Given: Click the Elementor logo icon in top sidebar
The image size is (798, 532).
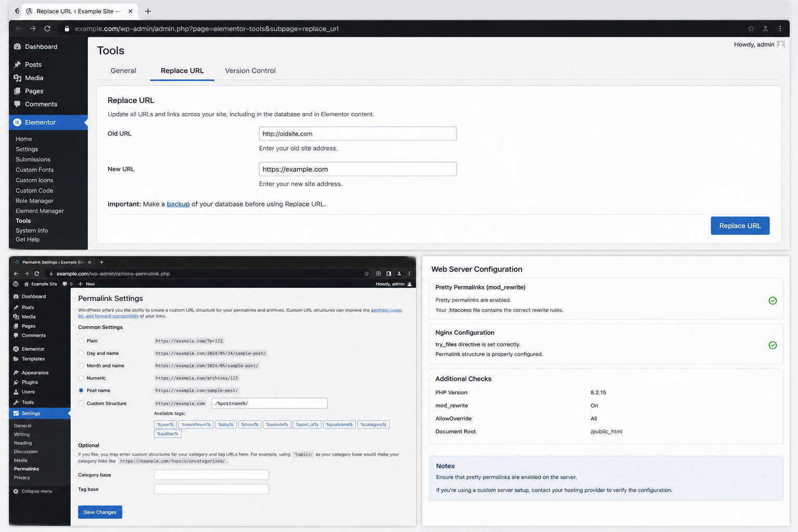Looking at the screenshot, I should click(17, 123).
